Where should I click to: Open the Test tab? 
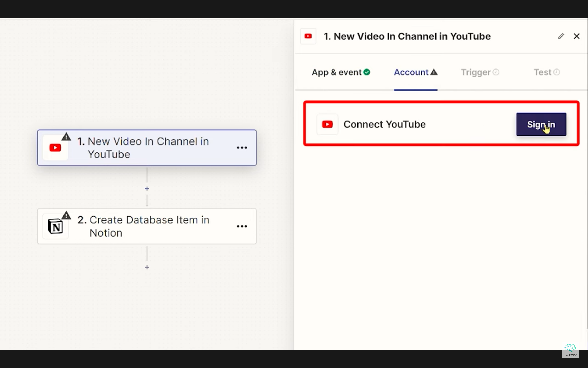[547, 72]
